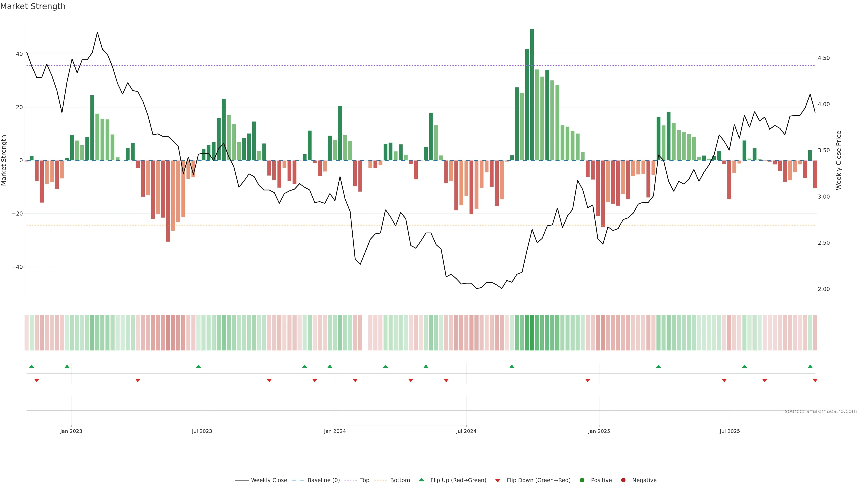
Task: Click the Jan 2025 x-axis label
Action: pyautogui.click(x=599, y=431)
